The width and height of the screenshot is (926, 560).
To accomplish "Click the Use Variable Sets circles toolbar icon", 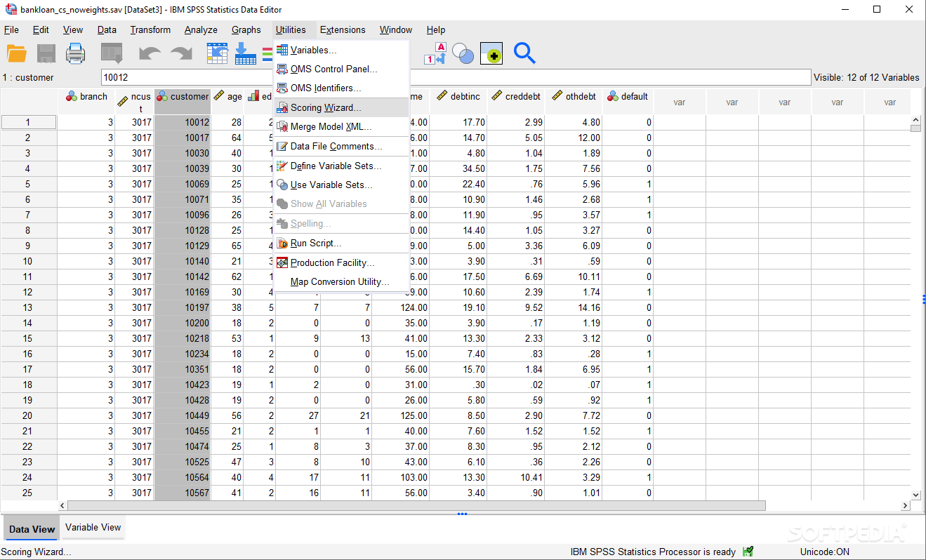I will pos(463,53).
